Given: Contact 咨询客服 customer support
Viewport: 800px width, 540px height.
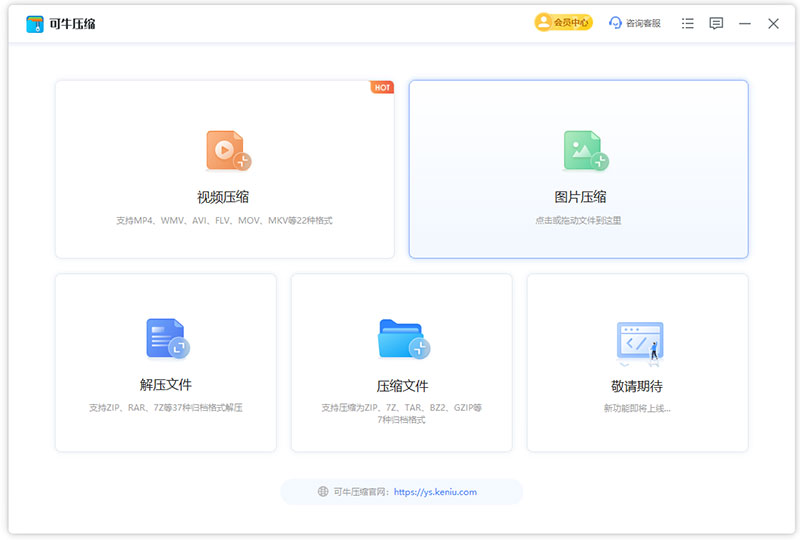Looking at the screenshot, I should coord(635,23).
